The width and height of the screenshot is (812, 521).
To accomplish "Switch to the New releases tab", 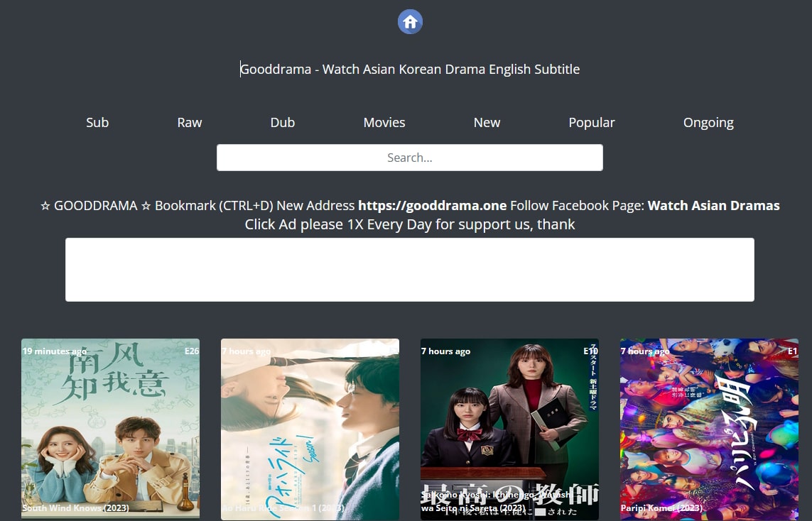I will click(x=487, y=122).
